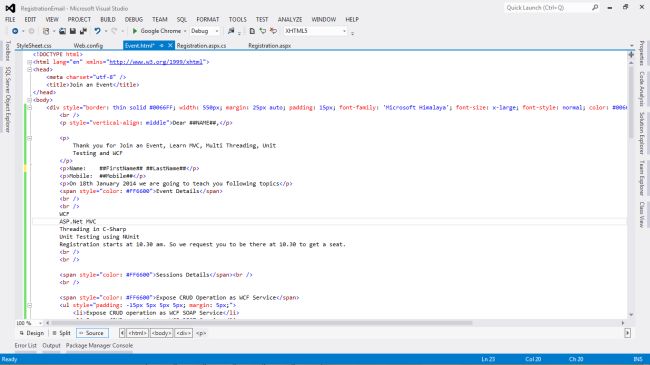Switch the editor to Split view

(61, 333)
